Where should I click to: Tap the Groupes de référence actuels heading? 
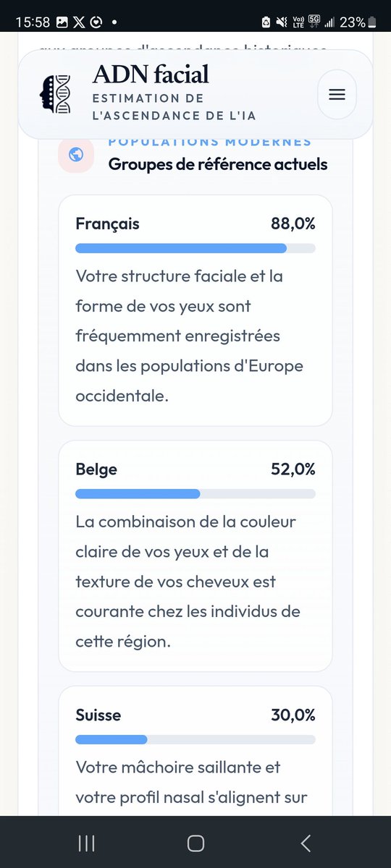point(218,164)
